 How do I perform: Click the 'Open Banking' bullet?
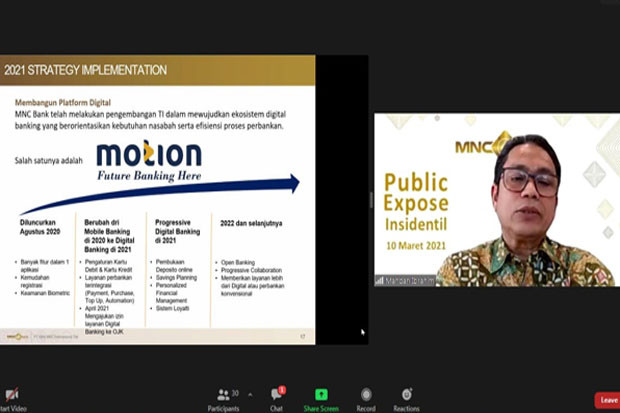pyautogui.click(x=238, y=262)
